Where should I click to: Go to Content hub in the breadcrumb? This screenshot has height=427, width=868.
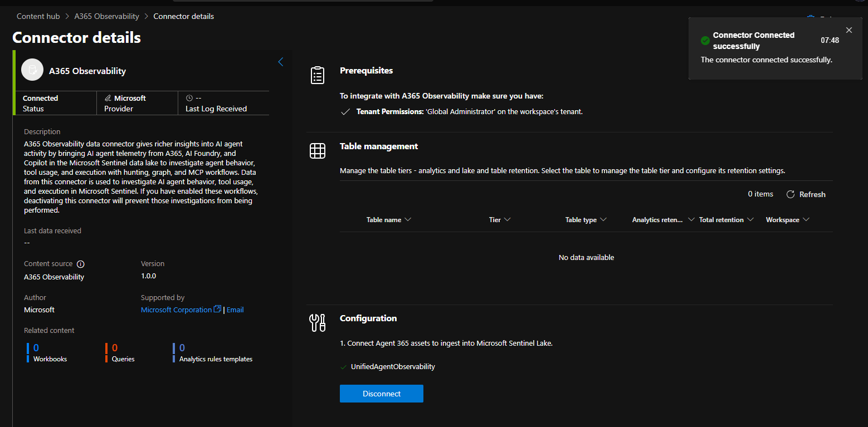pos(38,16)
